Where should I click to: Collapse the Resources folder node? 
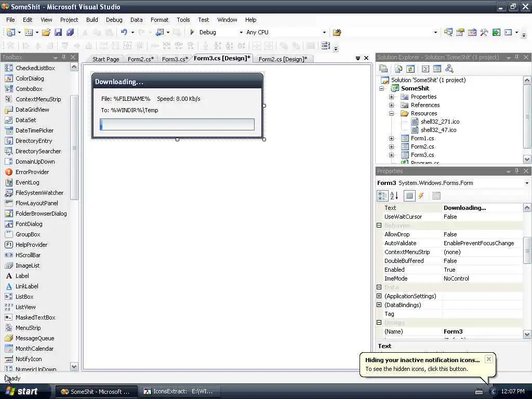pos(391,113)
